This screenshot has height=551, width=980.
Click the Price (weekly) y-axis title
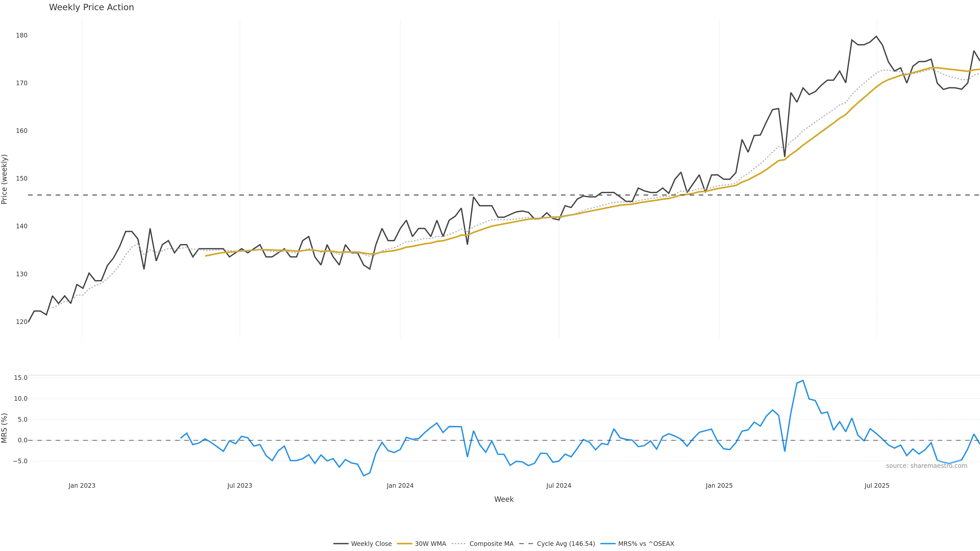5,179
